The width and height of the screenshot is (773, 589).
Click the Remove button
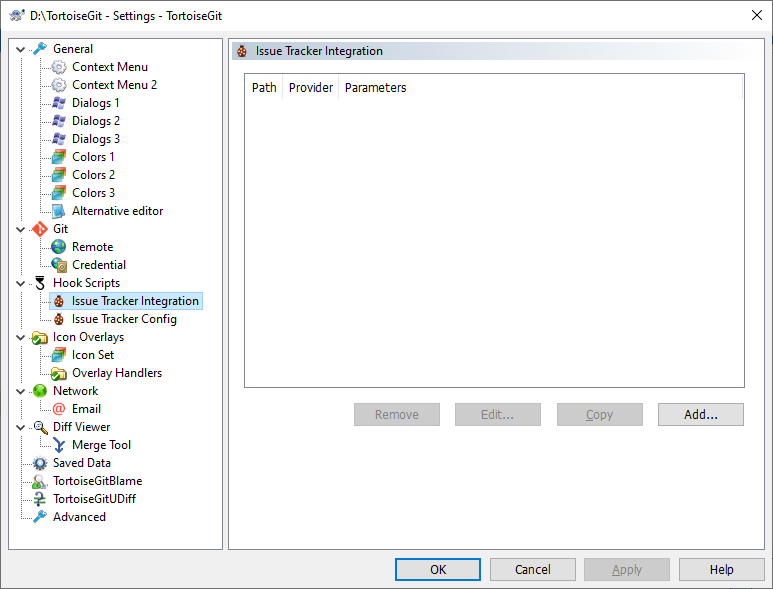click(396, 415)
